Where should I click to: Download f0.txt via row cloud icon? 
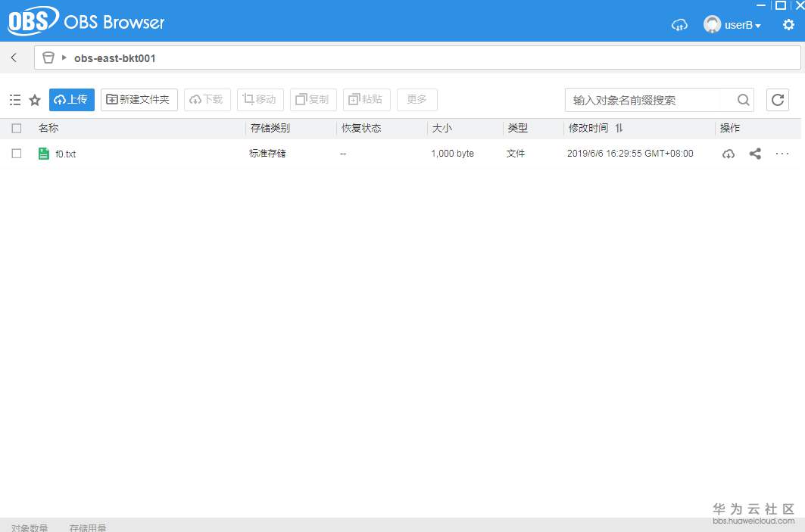pyautogui.click(x=728, y=154)
